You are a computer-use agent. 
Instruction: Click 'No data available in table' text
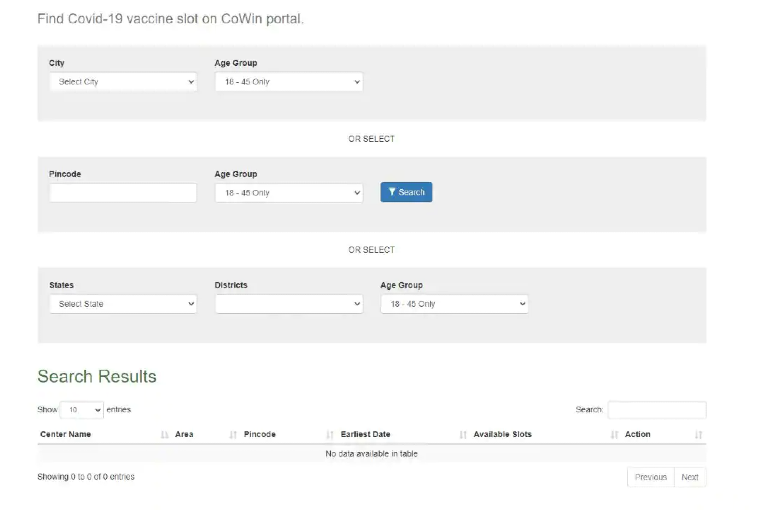point(372,454)
